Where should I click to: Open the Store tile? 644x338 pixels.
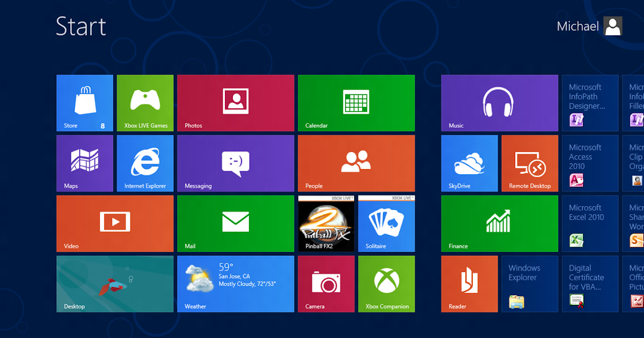[x=84, y=102]
